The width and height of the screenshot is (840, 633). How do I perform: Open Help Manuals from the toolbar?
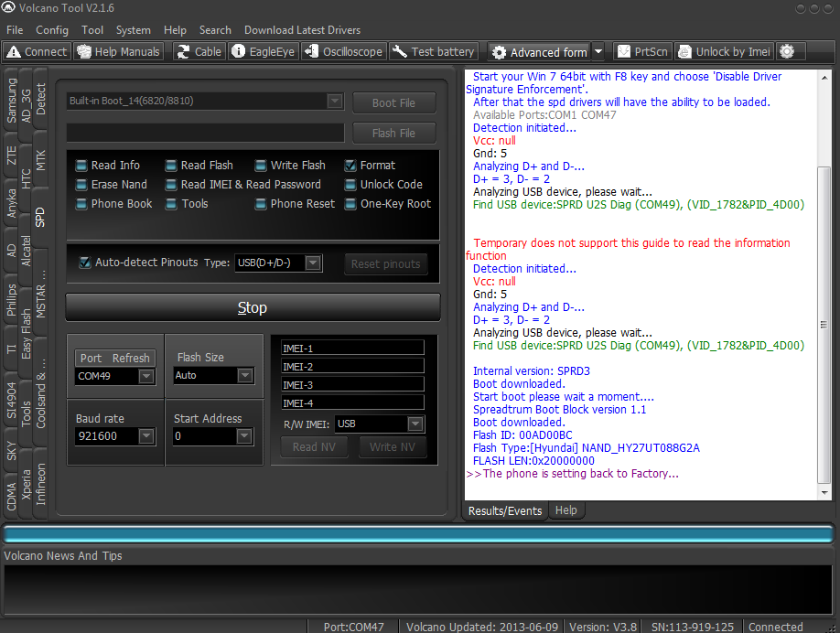click(118, 52)
